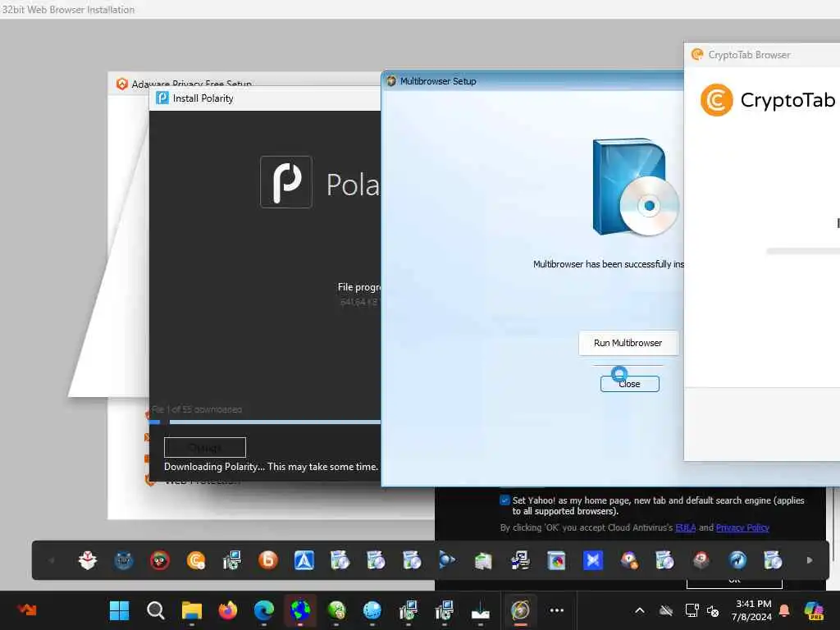Switch to the green globe taskbar app
This screenshot has height=630, width=840.
336,610
